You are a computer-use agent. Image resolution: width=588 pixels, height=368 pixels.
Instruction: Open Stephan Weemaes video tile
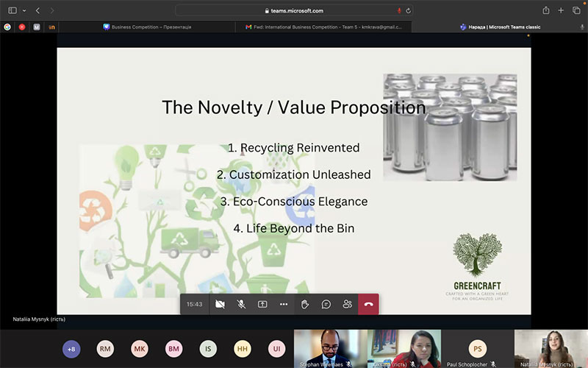[x=330, y=349]
